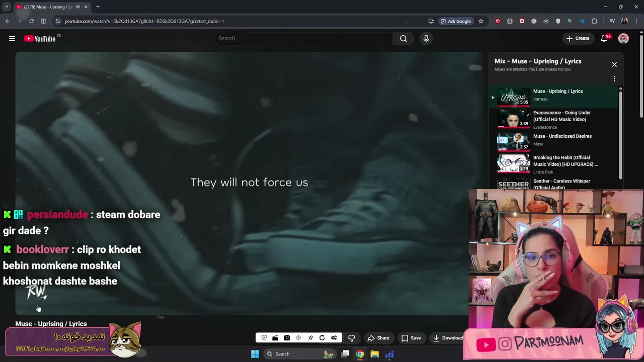The image size is (644, 362).
Task: Start voice search with microphone icon
Action: [426, 39]
